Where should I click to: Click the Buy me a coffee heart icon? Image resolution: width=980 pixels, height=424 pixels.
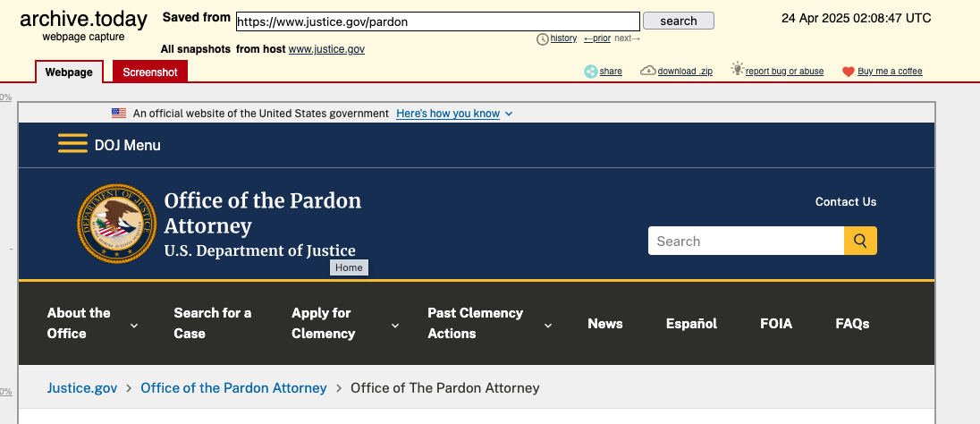pos(849,72)
